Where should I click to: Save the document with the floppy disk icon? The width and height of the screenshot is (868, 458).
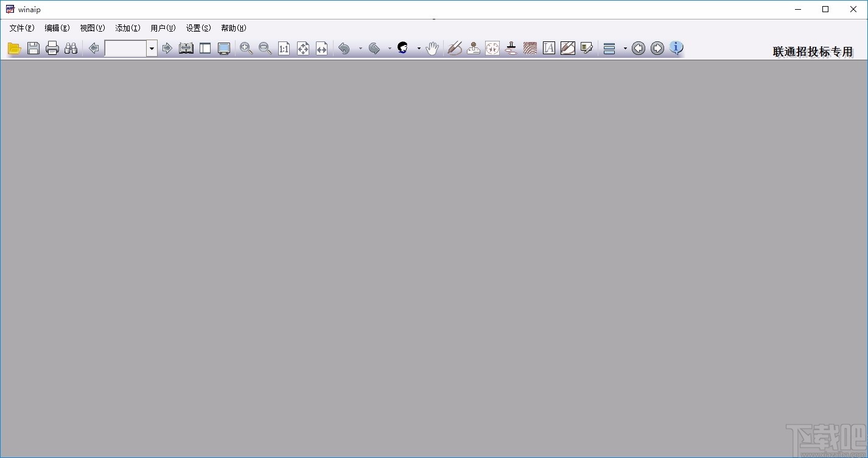click(x=33, y=48)
